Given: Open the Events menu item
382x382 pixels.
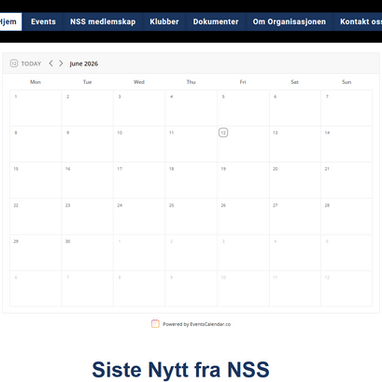Looking at the screenshot, I should tap(43, 22).
